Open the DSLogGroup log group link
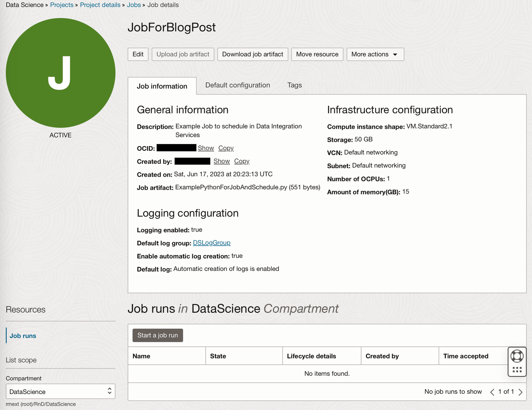Image resolution: width=532 pixels, height=410 pixels. [x=211, y=243]
